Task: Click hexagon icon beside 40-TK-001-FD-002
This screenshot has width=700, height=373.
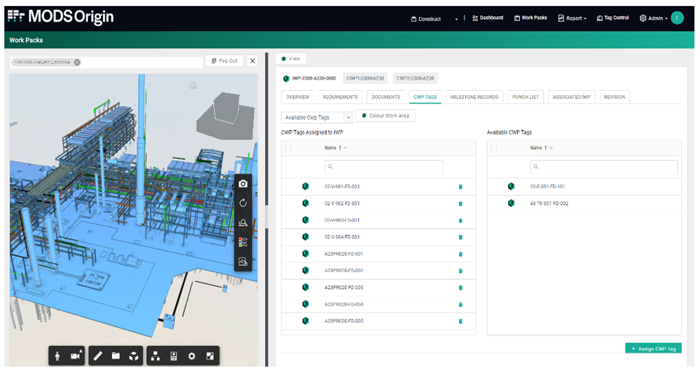Action: (511, 203)
